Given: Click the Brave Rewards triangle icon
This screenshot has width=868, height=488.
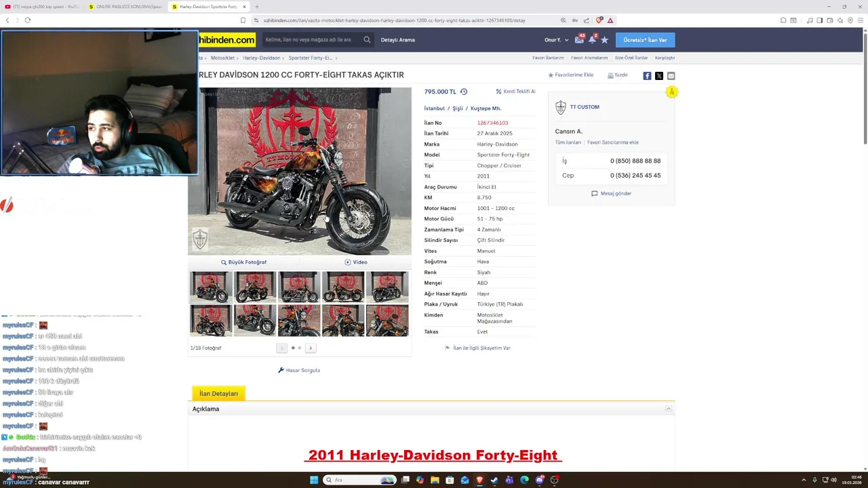Looking at the screenshot, I should (610, 20).
